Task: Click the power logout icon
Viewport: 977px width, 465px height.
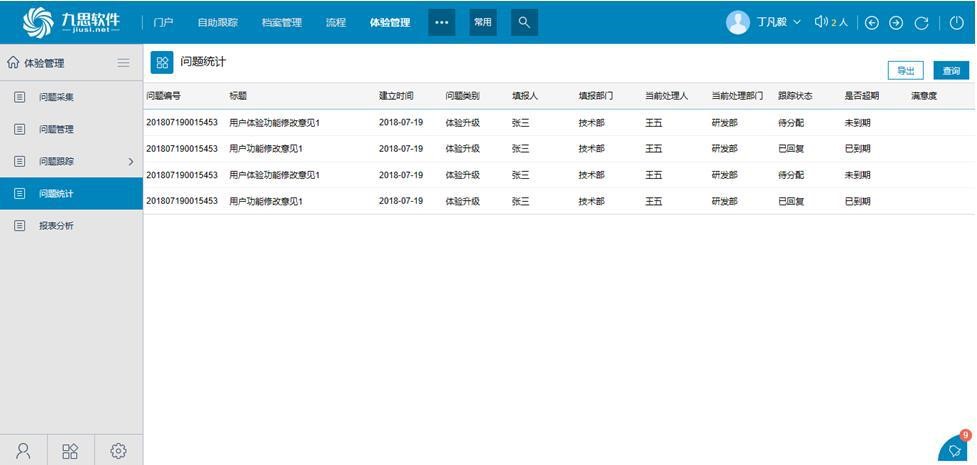Action: tap(956, 23)
